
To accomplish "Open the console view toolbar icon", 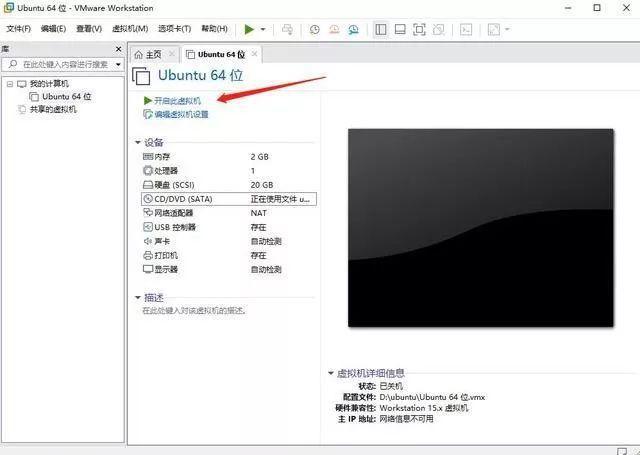I will (466, 29).
